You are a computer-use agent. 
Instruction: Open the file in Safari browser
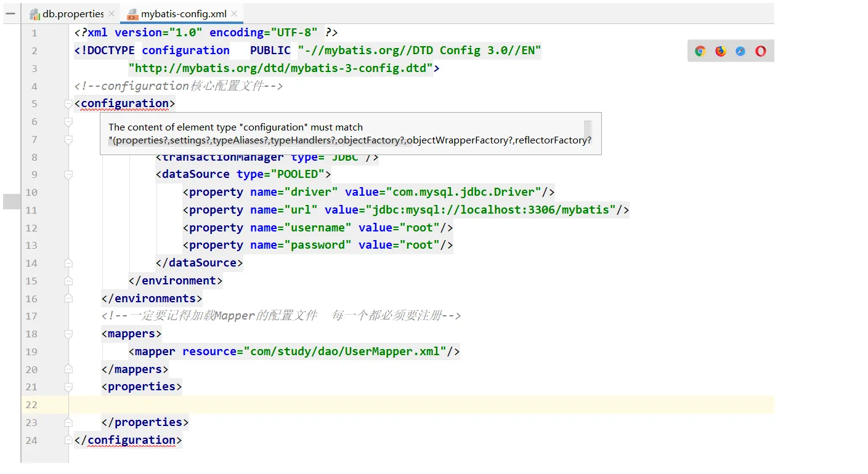(740, 51)
